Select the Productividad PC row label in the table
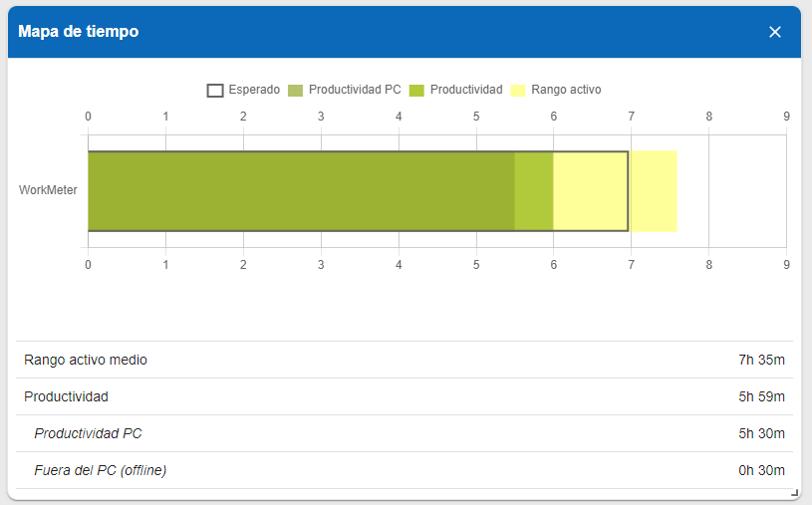This screenshot has width=812, height=505. pos(88,433)
